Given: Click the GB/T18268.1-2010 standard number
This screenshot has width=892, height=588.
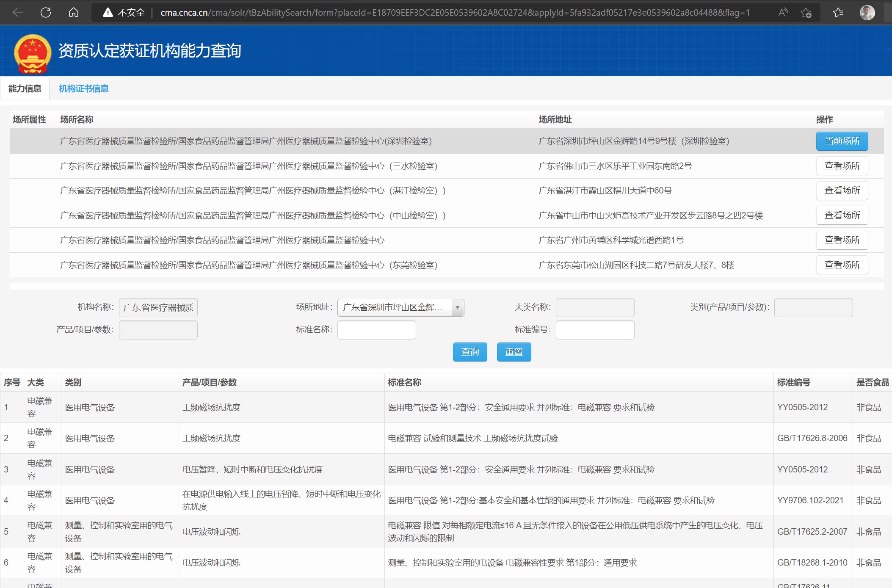Looking at the screenshot, I should [x=812, y=563].
